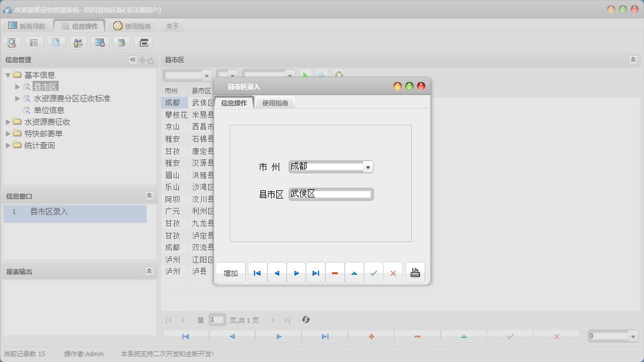Click the print icon in the dialog
644x362 pixels.
415,272
